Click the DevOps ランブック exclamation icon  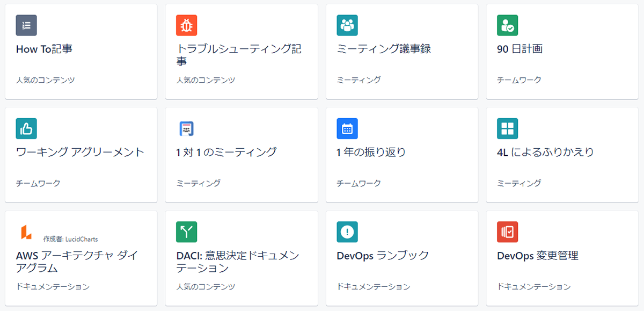click(x=347, y=232)
